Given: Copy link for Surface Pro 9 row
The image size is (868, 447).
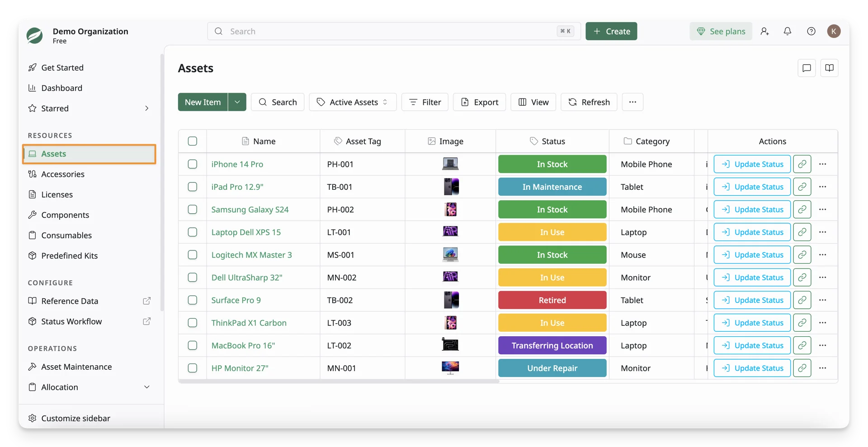Looking at the screenshot, I should pyautogui.click(x=802, y=300).
